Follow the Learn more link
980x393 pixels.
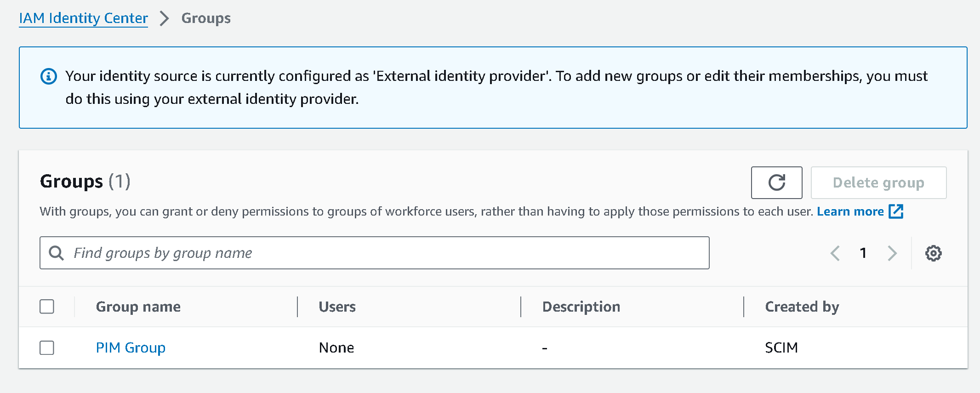tap(850, 211)
